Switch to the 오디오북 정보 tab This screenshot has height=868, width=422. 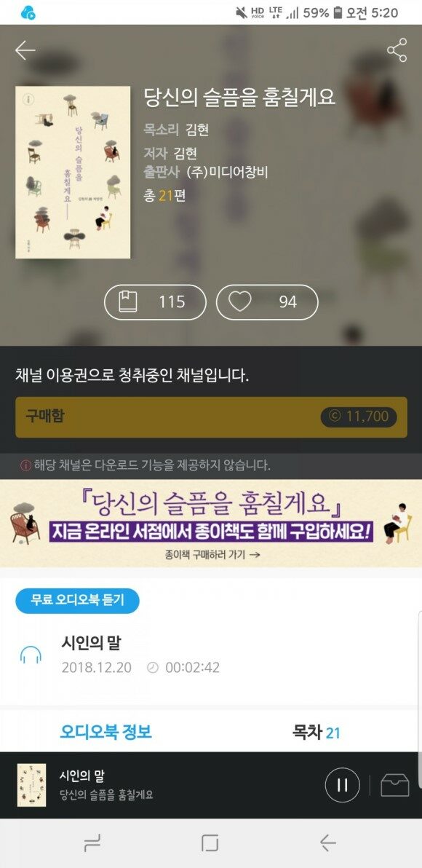(105, 733)
